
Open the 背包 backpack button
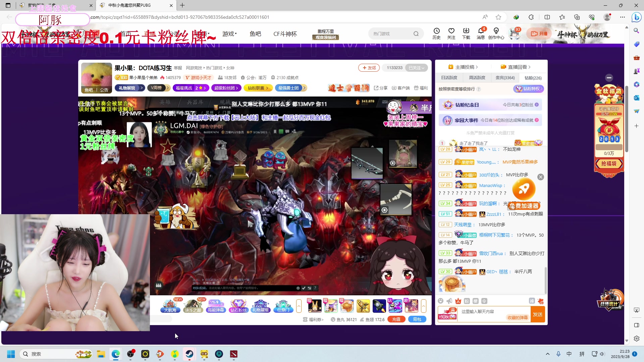[417, 319]
